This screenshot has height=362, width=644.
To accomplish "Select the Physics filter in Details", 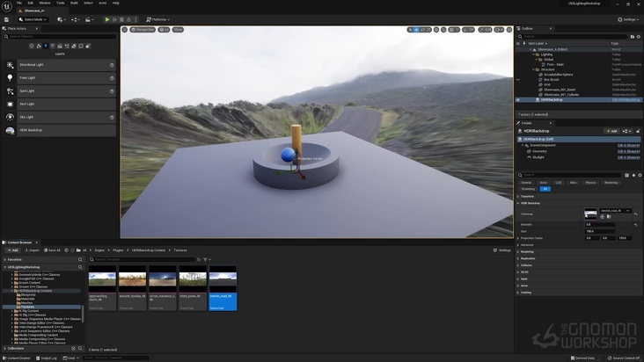I will (590, 183).
